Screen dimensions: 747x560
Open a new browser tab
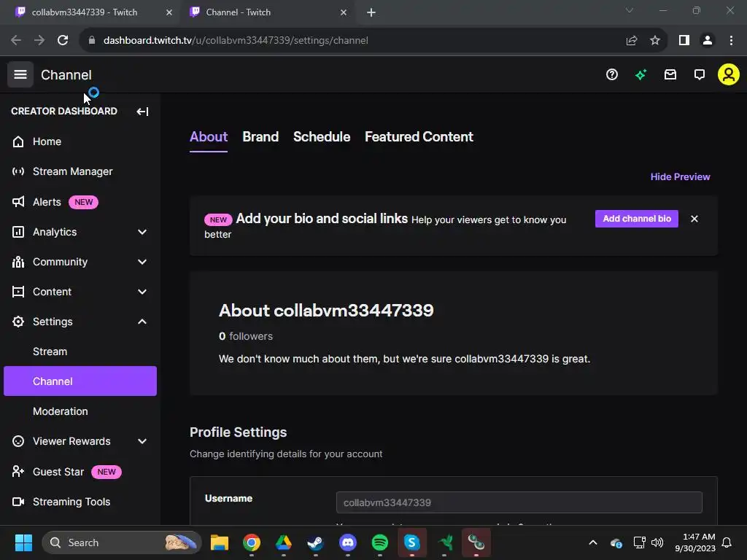click(x=371, y=12)
